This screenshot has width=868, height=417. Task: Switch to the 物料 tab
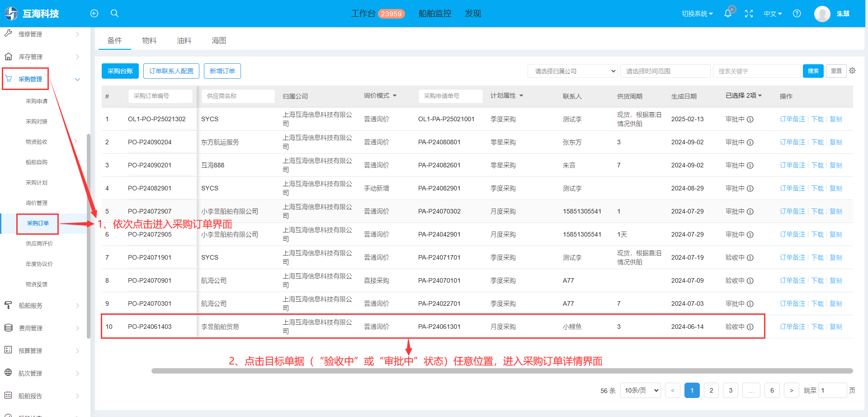[149, 41]
